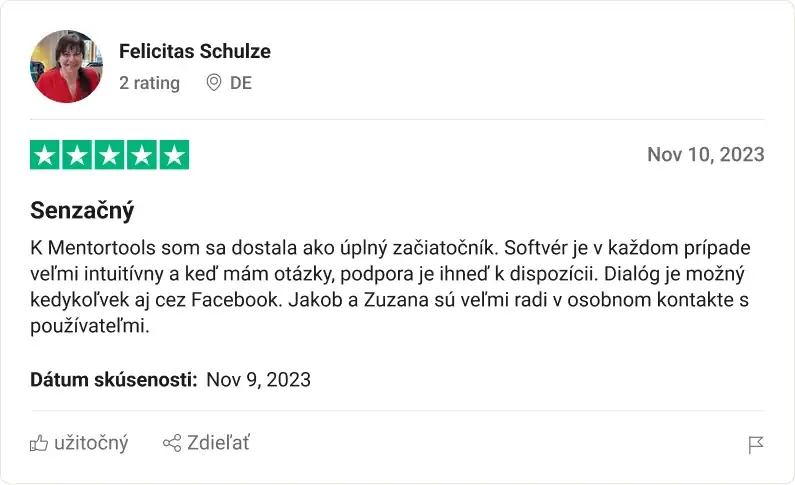The height and width of the screenshot is (485, 795).
Task: Click the first green rating star
Action: click(x=45, y=155)
